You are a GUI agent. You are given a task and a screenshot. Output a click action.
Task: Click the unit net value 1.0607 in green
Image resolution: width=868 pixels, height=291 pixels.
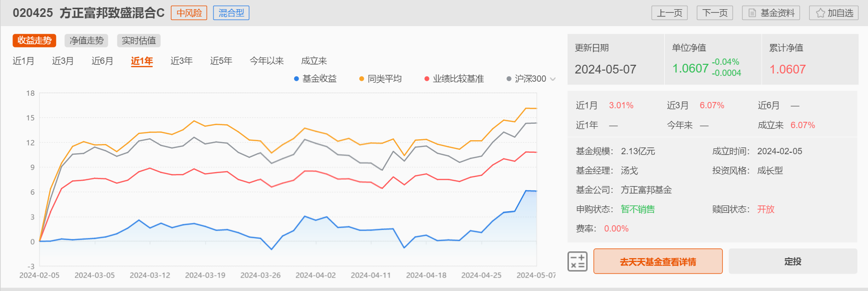pyautogui.click(x=690, y=69)
